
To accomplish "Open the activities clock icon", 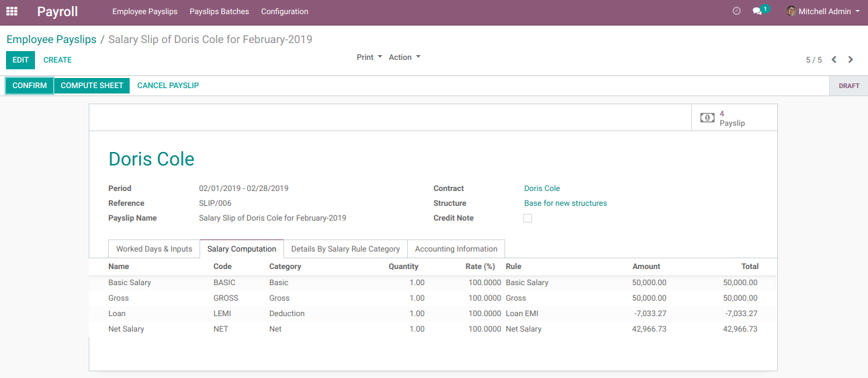I will (736, 11).
